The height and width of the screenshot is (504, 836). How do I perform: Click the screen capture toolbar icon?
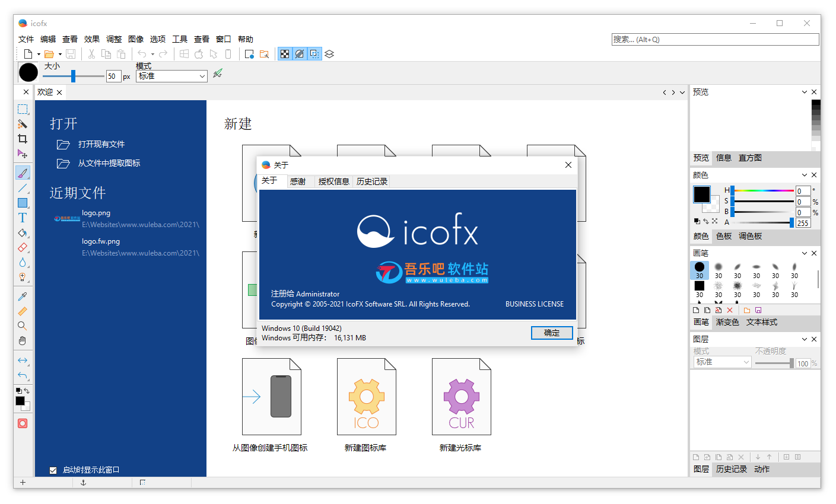pos(249,54)
